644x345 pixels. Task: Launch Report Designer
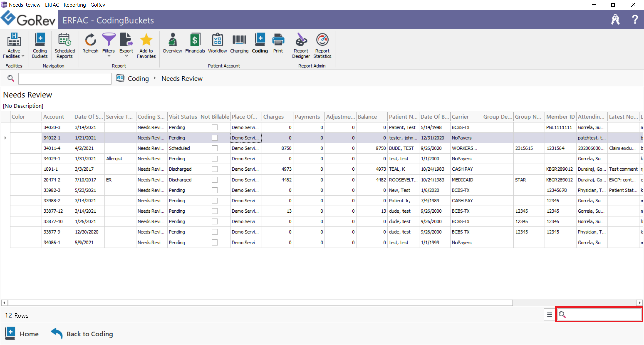(x=301, y=46)
